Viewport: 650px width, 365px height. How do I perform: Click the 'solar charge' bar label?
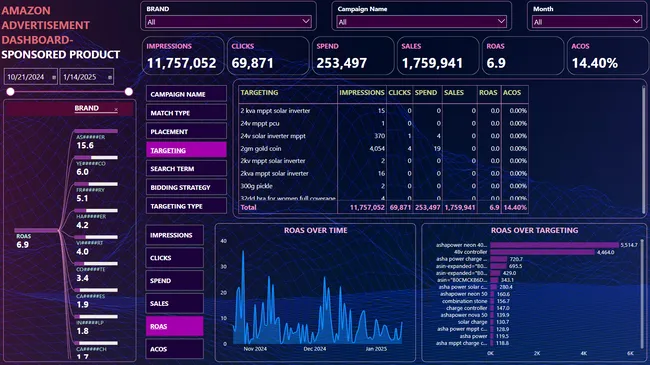coord(473,322)
